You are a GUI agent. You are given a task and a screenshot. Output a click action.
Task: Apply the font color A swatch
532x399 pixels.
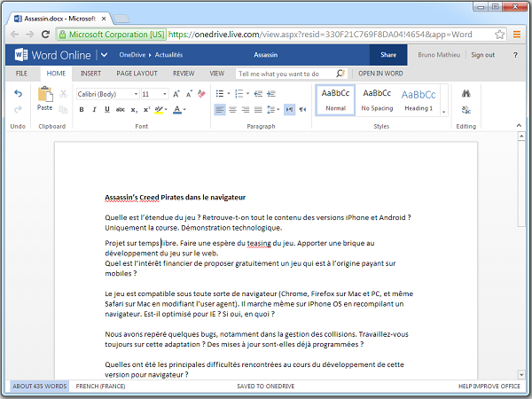pos(177,110)
